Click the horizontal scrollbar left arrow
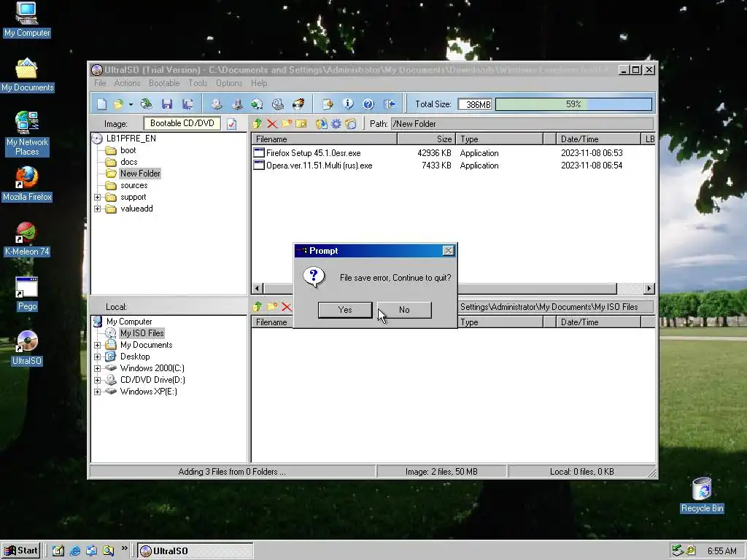The width and height of the screenshot is (747, 560). (x=258, y=288)
